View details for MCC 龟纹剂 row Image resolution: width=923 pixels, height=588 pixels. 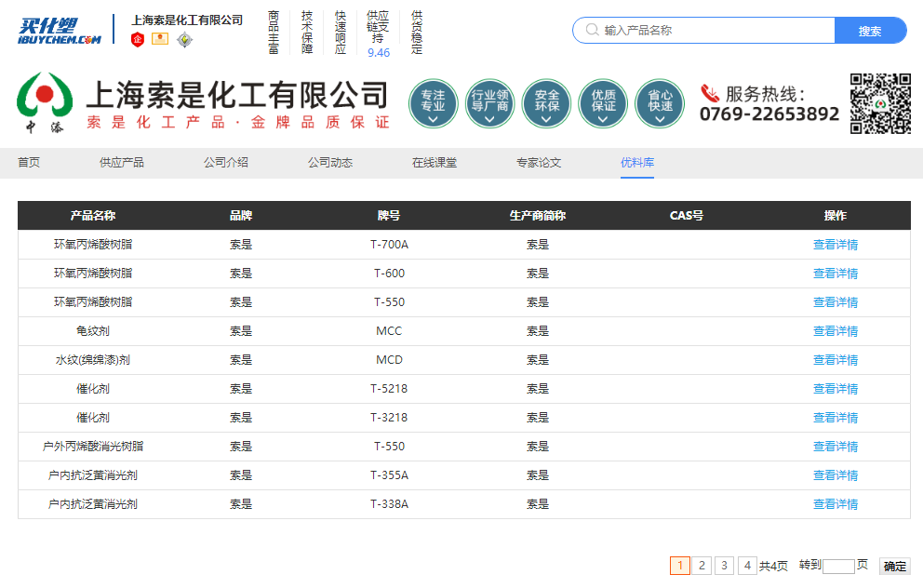click(x=836, y=331)
